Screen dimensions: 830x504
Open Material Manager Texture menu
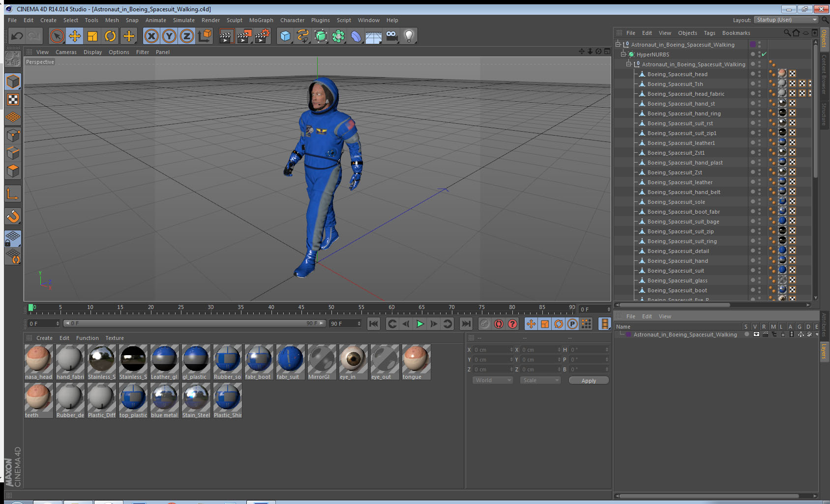(x=115, y=338)
